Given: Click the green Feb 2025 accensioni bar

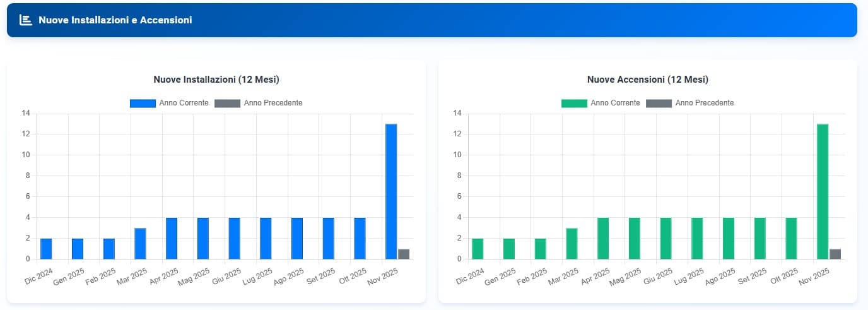Looking at the screenshot, I should click(x=540, y=249).
